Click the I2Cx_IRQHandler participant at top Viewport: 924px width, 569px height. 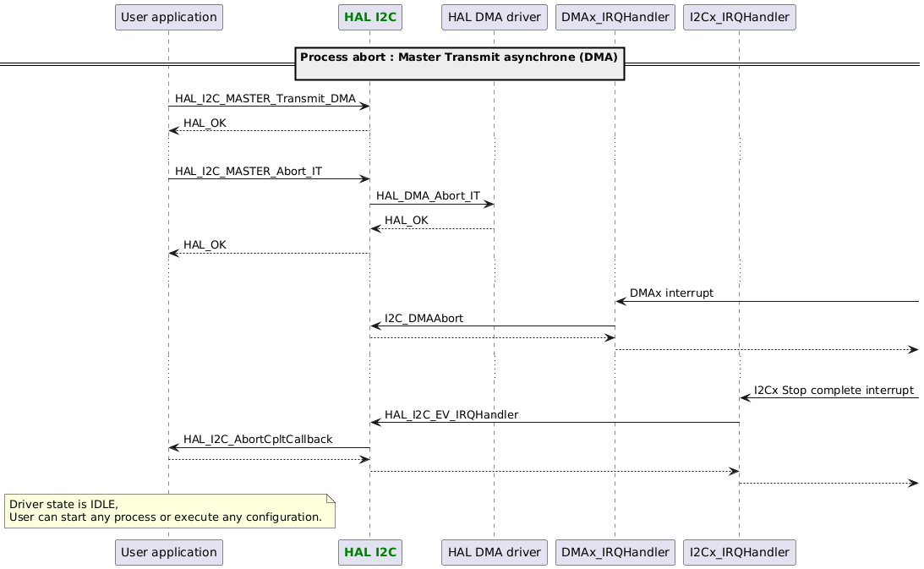pos(739,17)
